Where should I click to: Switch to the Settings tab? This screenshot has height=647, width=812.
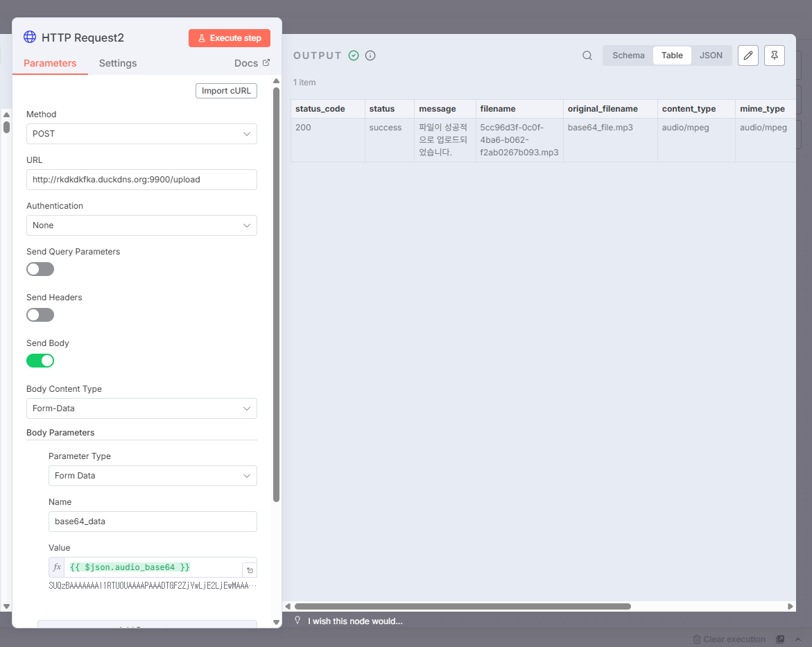tap(118, 63)
